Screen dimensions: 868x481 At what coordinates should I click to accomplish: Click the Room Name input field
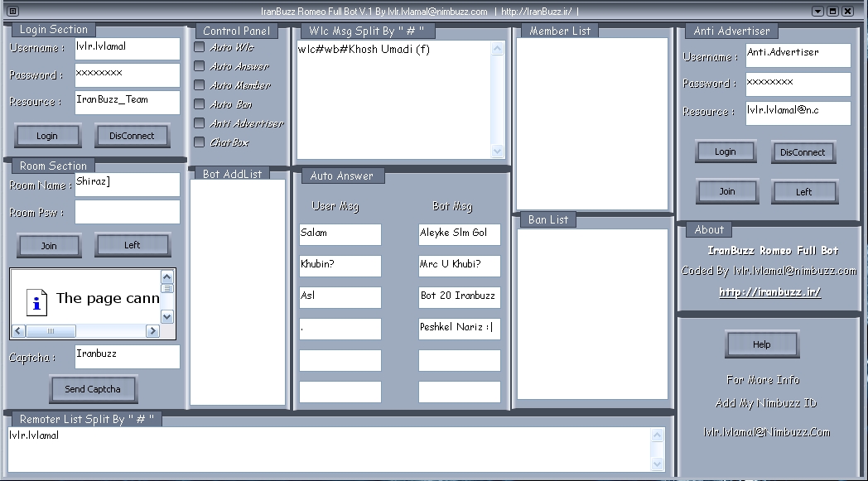coord(128,185)
